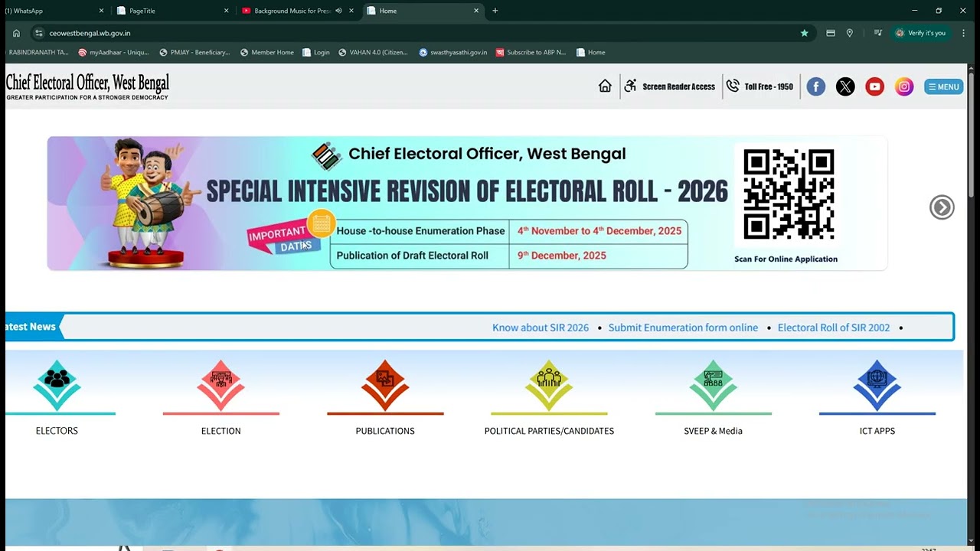The height and width of the screenshot is (551, 980).
Task: Open a new browser tab
Action: (x=495, y=11)
